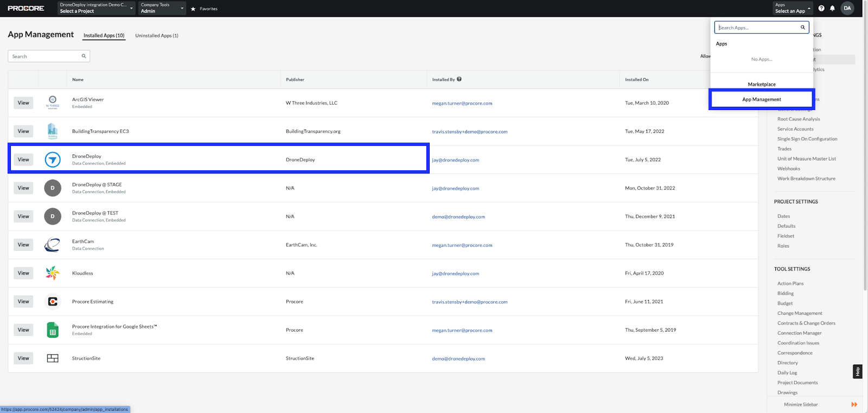Select Marketplace in the Apps menu
Viewport: 868px width, 413px height.
tap(762, 85)
